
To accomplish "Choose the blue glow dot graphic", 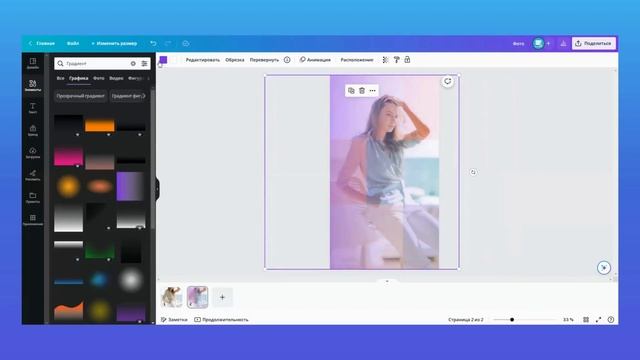I will 99,280.
